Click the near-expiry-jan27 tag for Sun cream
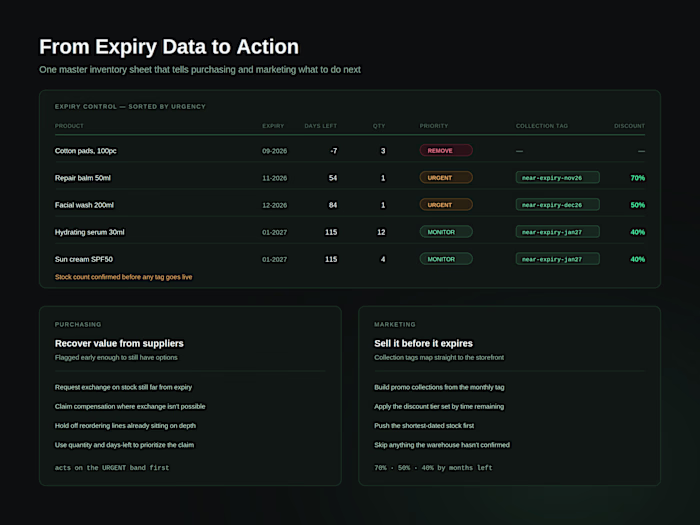The image size is (700, 525). [557, 259]
